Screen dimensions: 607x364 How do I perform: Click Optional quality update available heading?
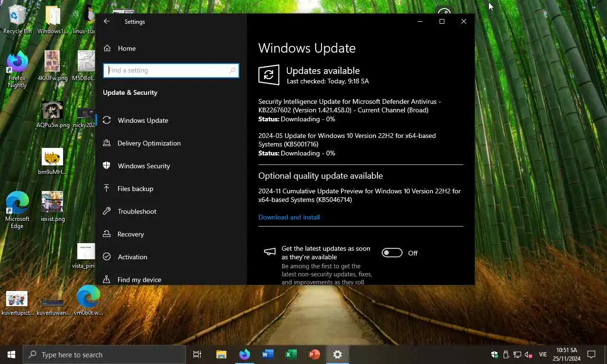320,176
